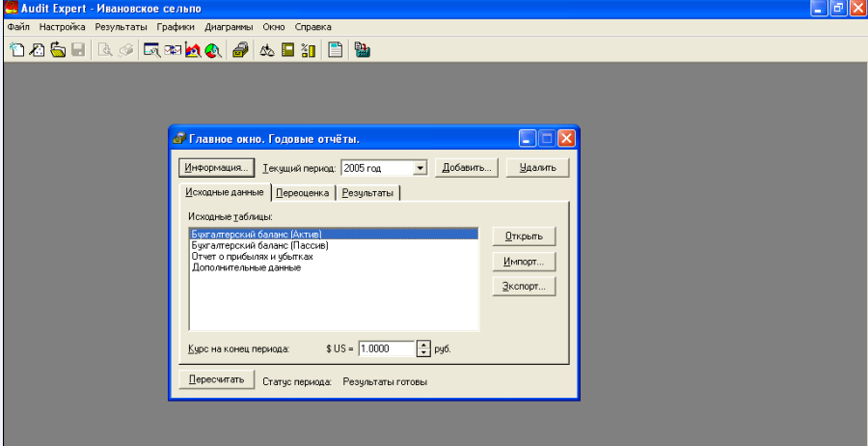Viewport: 868px width, 446px height.
Task: Click the Экспорт... button
Action: [x=524, y=287]
